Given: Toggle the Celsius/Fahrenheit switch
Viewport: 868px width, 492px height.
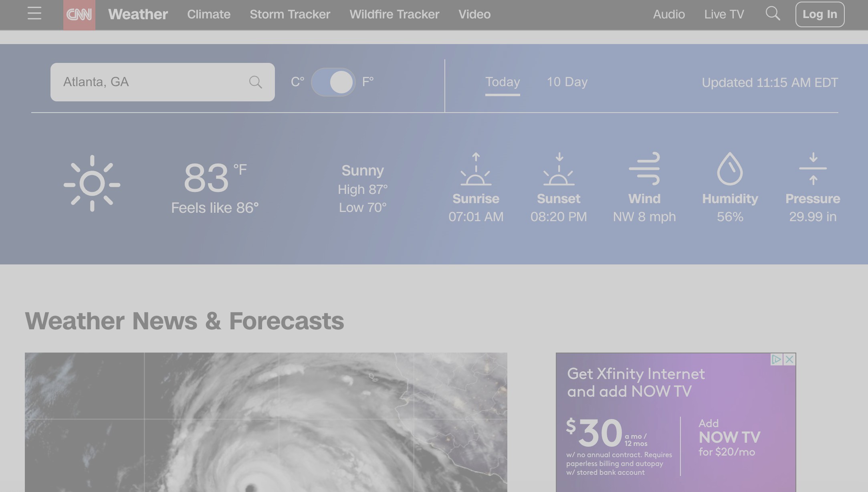Looking at the screenshot, I should 333,82.
